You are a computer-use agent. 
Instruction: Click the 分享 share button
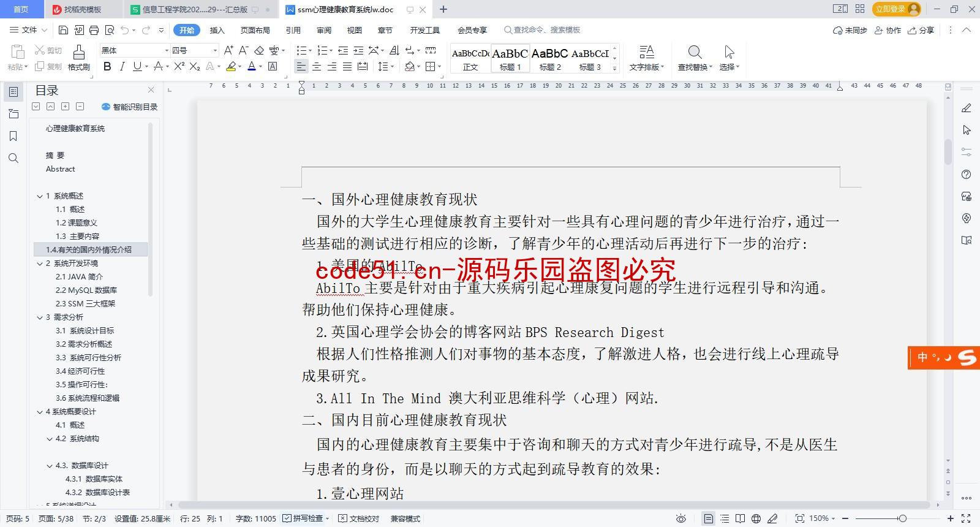click(921, 30)
